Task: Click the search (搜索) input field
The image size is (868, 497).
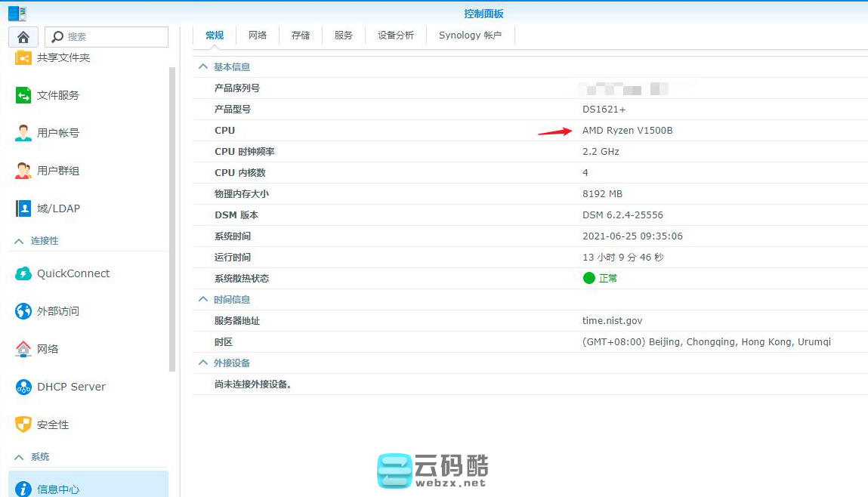Action: pos(113,37)
